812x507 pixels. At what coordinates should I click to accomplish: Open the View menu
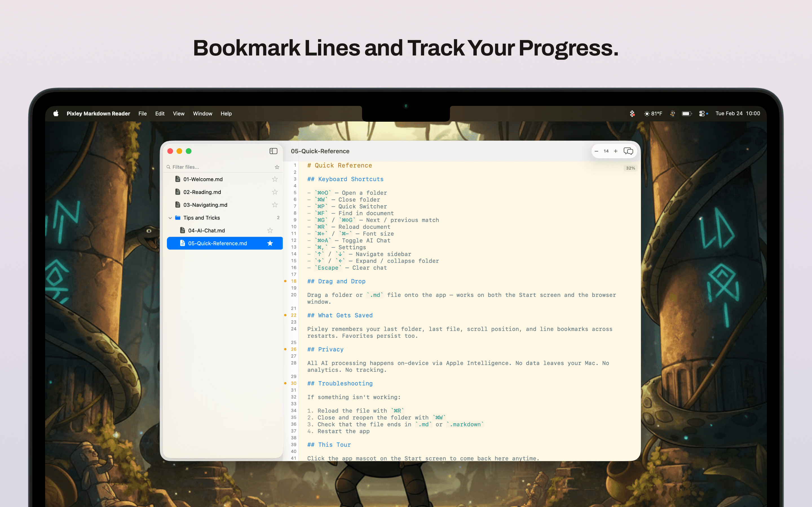[x=178, y=113]
